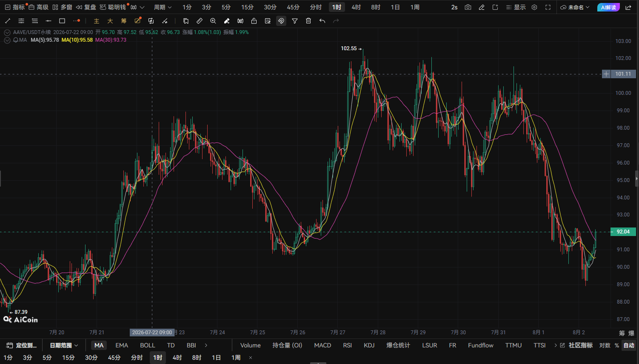Switch to 分时 view in top bar

(316, 7)
